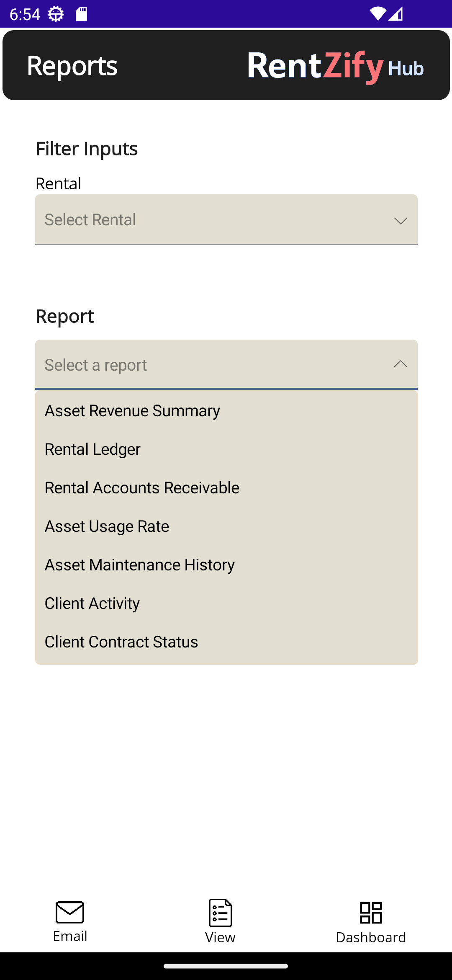Choose Asset Revenue Summary report
The height and width of the screenshot is (980, 452).
(132, 411)
